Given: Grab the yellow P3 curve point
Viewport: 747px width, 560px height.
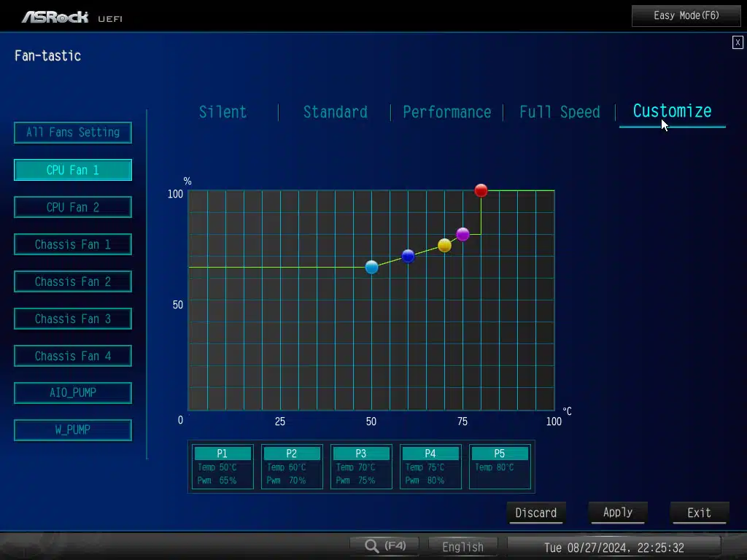Looking at the screenshot, I should pyautogui.click(x=444, y=245).
